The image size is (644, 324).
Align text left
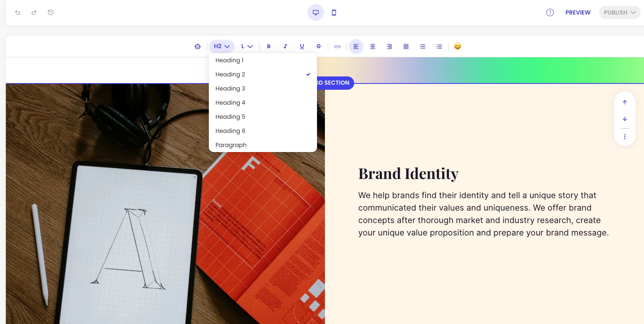[356, 47]
